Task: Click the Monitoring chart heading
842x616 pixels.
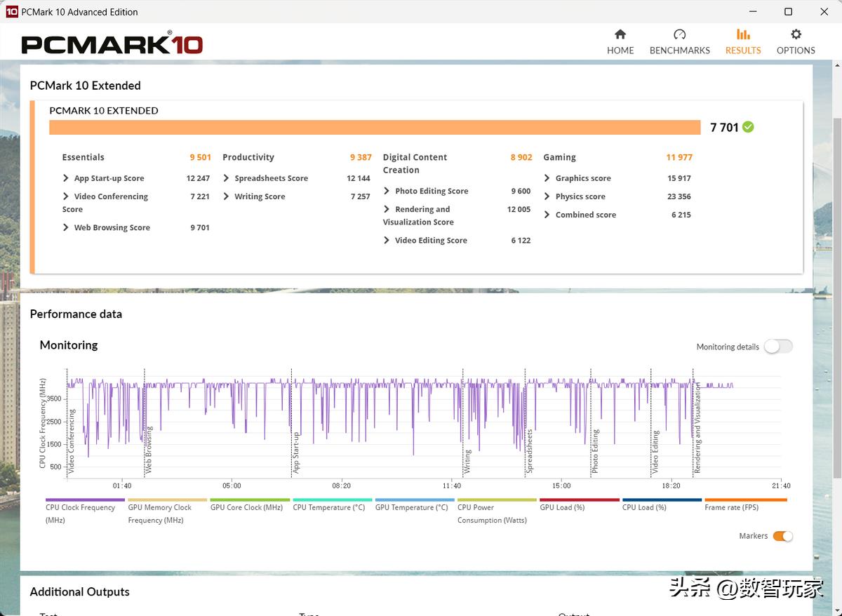Action: click(69, 344)
